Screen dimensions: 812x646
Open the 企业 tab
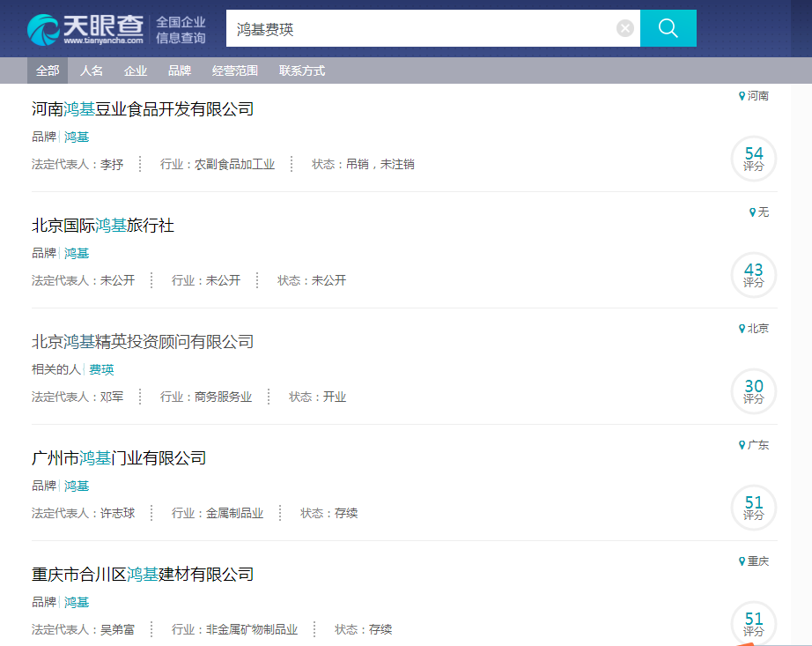tap(136, 71)
